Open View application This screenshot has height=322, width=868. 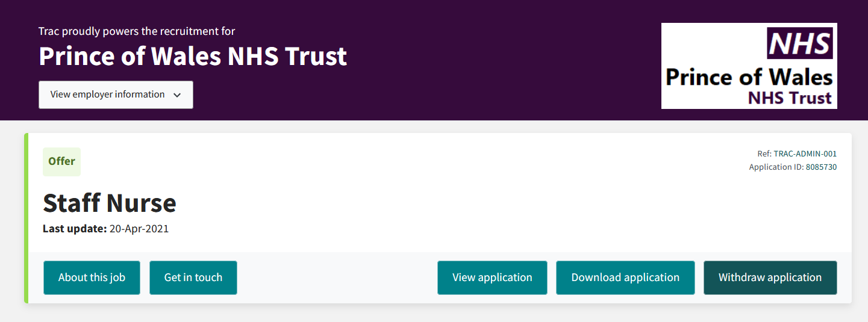pyautogui.click(x=492, y=277)
